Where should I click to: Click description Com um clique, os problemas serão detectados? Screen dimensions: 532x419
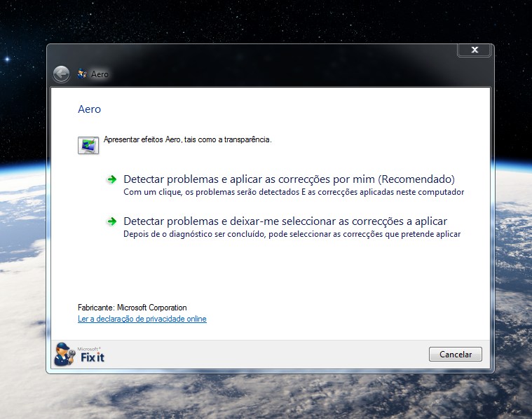pyautogui.click(x=294, y=192)
